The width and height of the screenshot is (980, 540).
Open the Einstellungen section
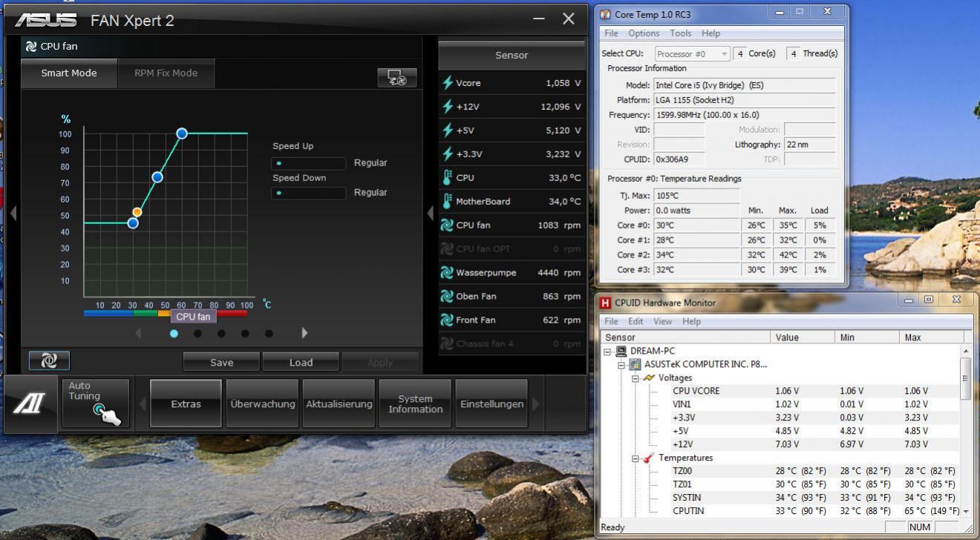pos(491,404)
